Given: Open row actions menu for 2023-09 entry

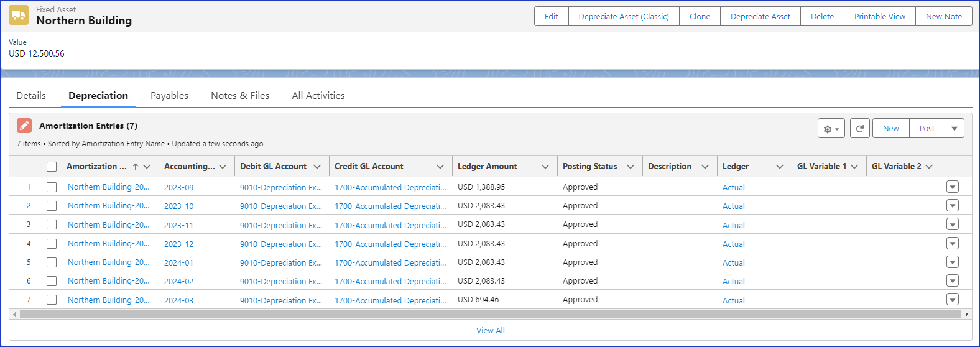Looking at the screenshot, I should coord(952,187).
